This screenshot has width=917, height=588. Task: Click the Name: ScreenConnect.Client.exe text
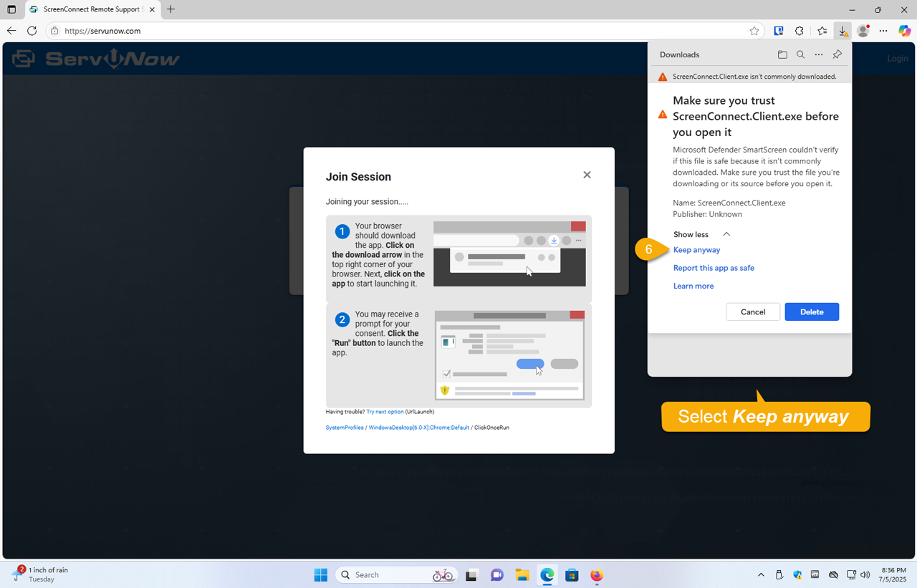[729, 203]
